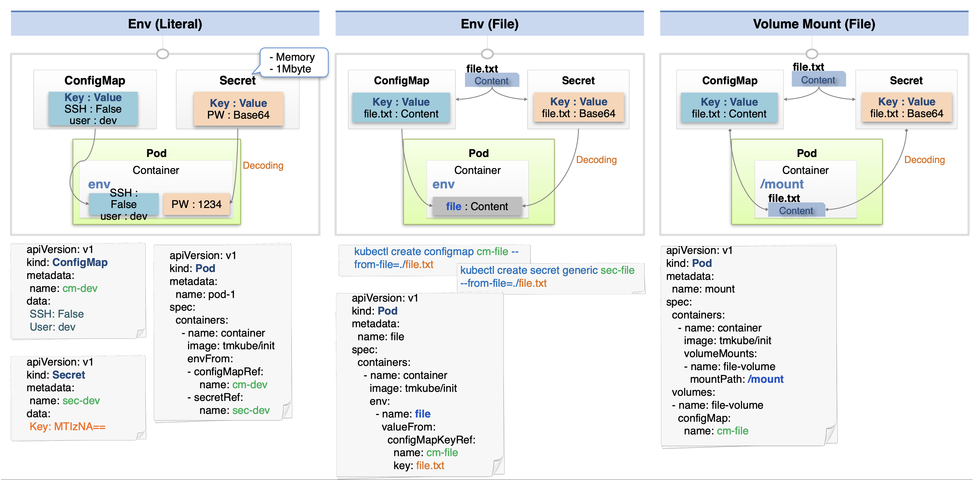The image size is (980, 480).
Task: Click the Volume Mount (File) header
Action: tap(814, 24)
